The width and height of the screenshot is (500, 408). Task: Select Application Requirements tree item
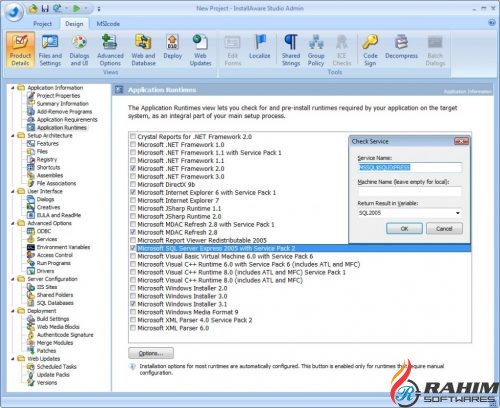click(67, 120)
